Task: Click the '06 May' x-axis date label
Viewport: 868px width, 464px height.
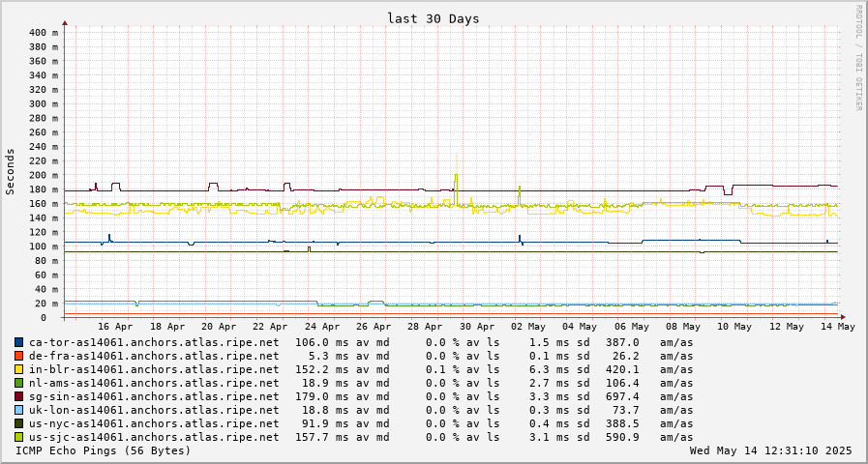Action: click(632, 327)
